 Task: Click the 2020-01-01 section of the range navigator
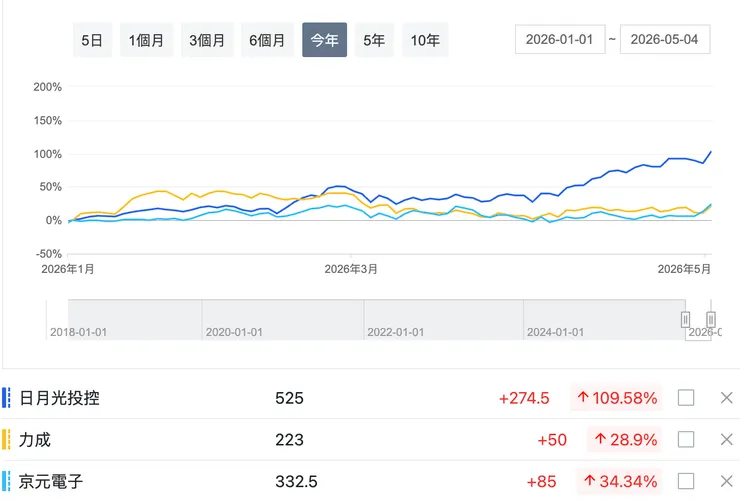[283, 320]
